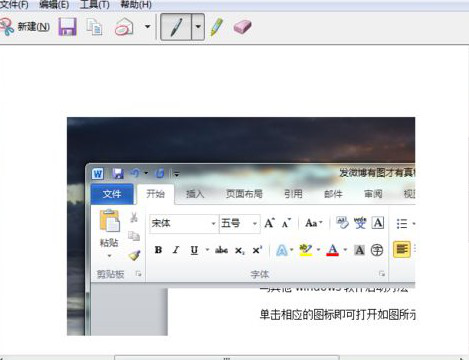Toggle Underline formatting in Word
469x360 pixels.
[x=194, y=250]
